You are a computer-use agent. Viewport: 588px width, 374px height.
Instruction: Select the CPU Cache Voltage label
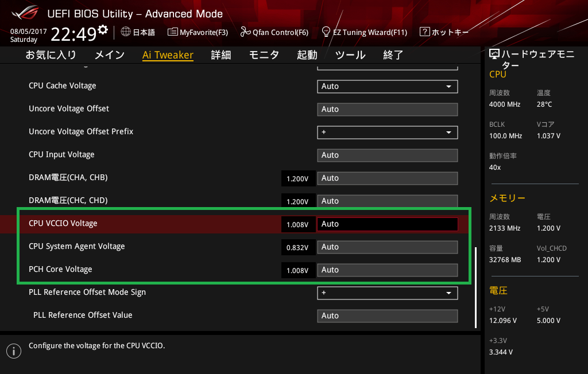[x=62, y=86]
